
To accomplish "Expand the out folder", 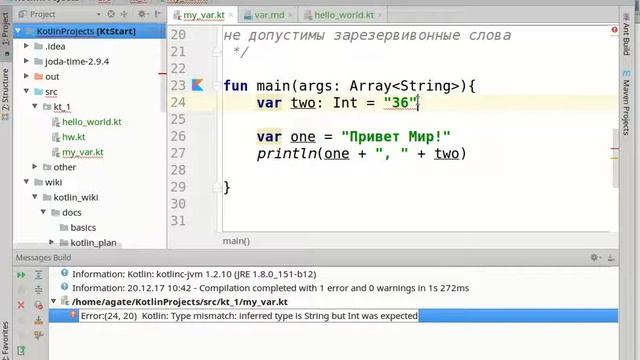I will 26,76.
